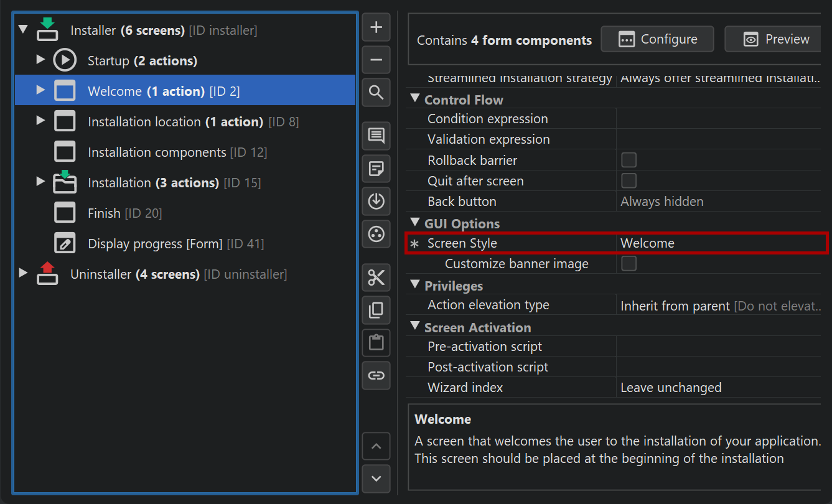The image size is (832, 504).
Task: Move item down with the chevron button
Action: [x=376, y=478]
